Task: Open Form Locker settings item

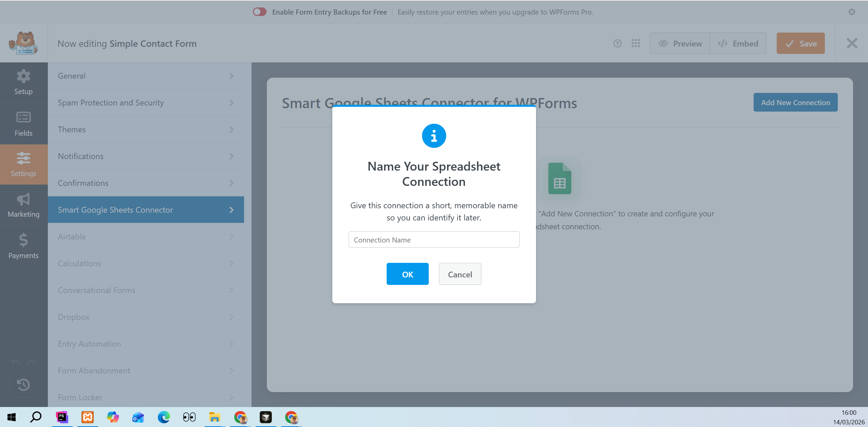Action: (146, 396)
